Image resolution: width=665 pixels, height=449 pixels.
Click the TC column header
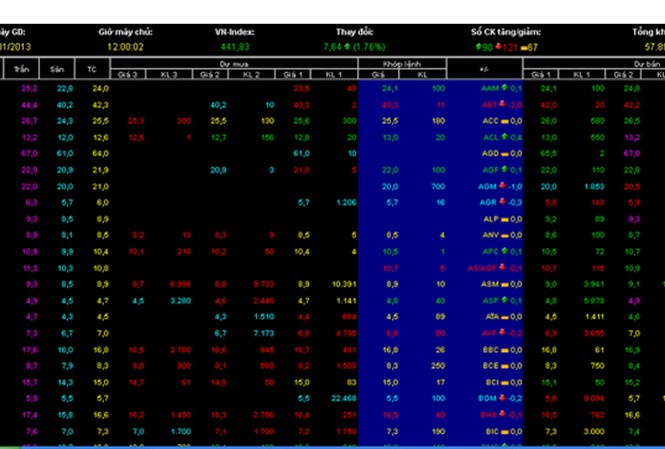(x=92, y=69)
